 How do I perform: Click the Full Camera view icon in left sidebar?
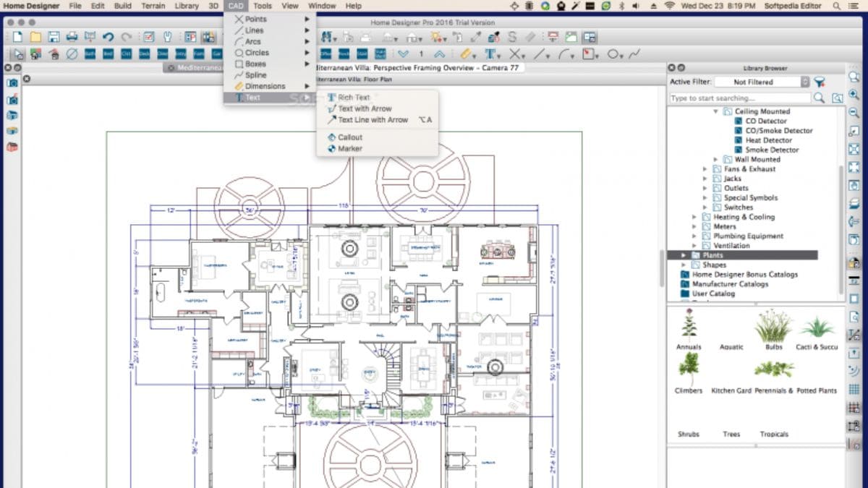click(x=12, y=83)
